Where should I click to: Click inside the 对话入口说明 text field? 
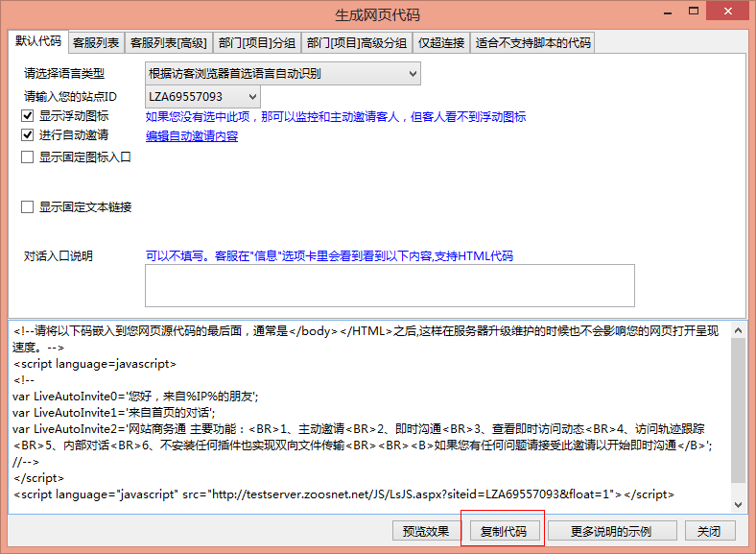pyautogui.click(x=390, y=286)
